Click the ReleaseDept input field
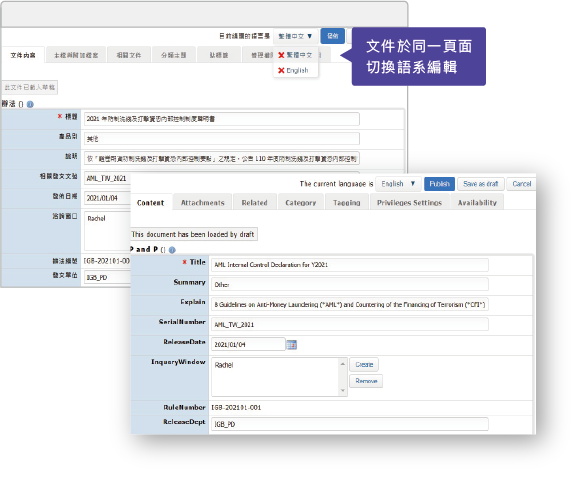This screenshot has width=580, height=478. (350, 424)
